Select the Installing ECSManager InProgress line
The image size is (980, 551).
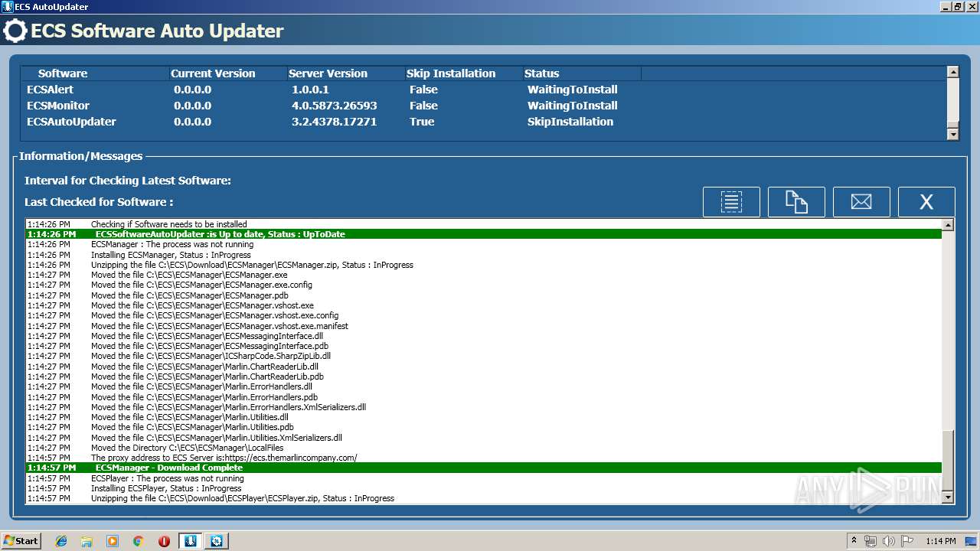[x=484, y=255]
